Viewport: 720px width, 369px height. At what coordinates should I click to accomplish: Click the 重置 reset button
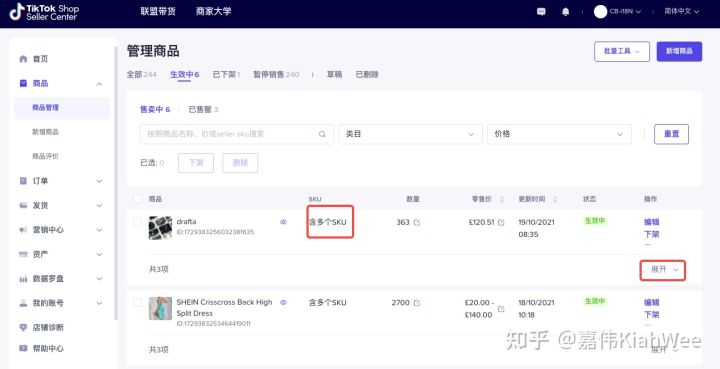click(671, 134)
